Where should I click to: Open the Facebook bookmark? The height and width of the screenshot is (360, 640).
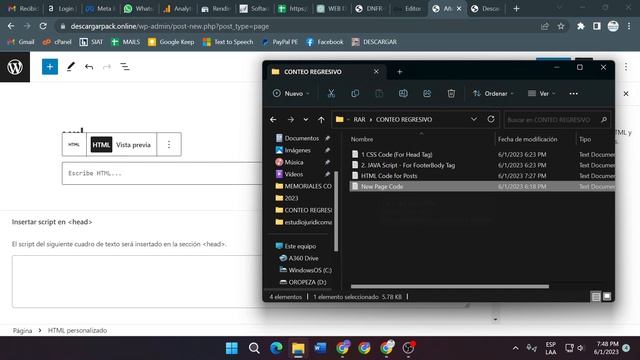[325, 42]
